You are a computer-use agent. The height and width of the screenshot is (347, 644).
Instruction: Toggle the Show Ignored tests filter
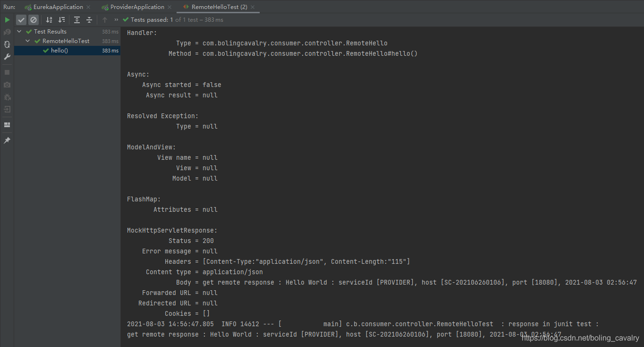33,20
